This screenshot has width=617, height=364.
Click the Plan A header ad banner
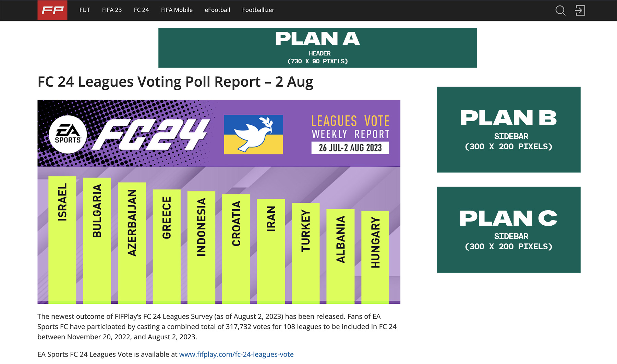pos(317,48)
